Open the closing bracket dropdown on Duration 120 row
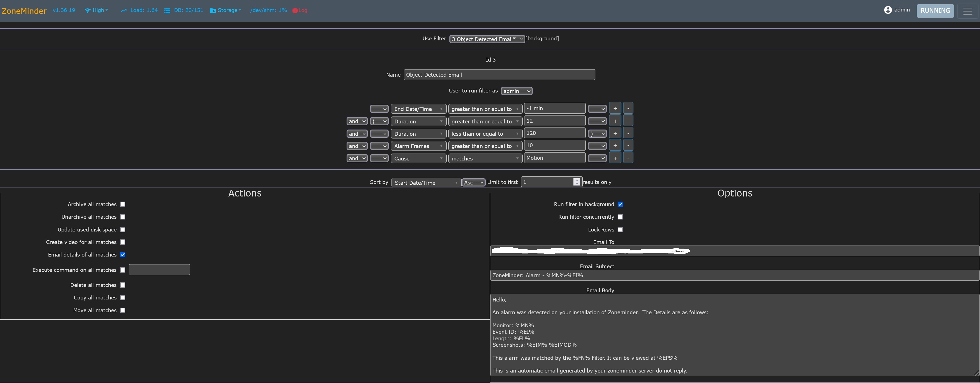 pos(597,134)
